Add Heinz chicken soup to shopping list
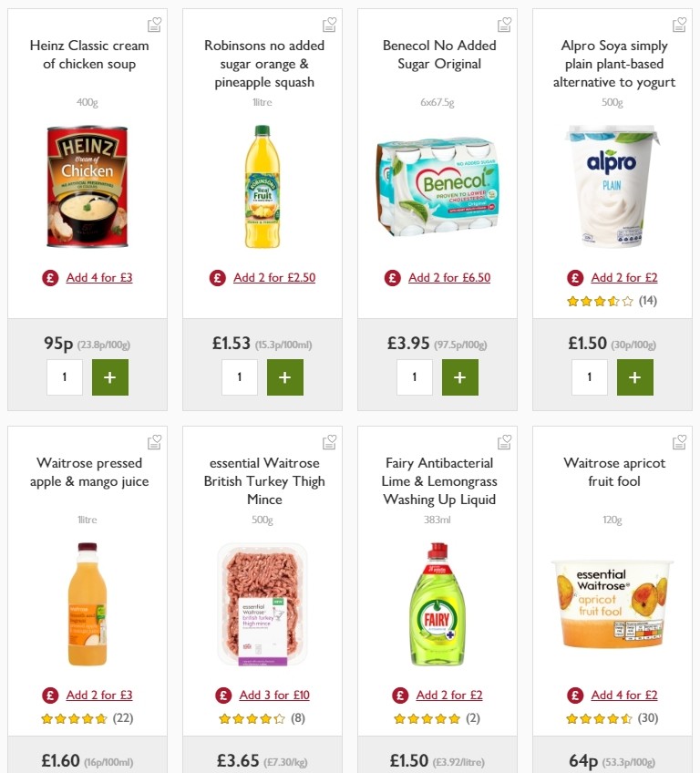 click(155, 23)
